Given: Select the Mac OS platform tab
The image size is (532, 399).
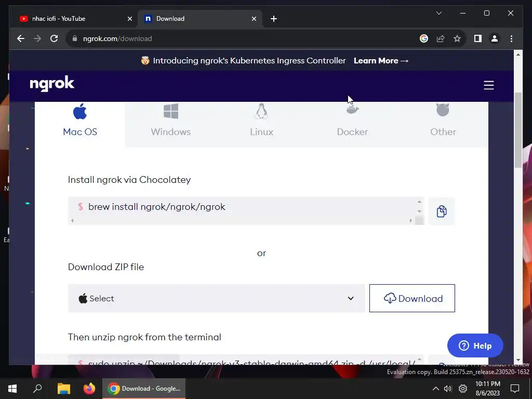Looking at the screenshot, I should point(80,125).
